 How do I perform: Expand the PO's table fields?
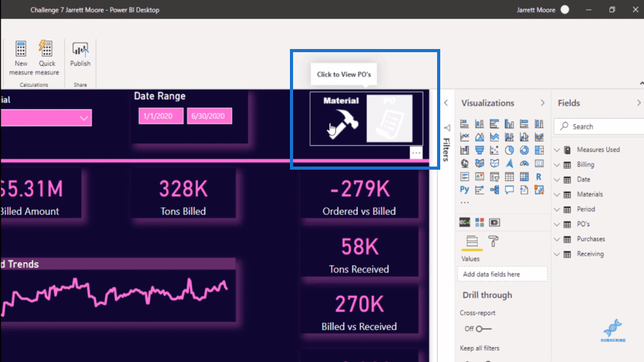tap(557, 224)
